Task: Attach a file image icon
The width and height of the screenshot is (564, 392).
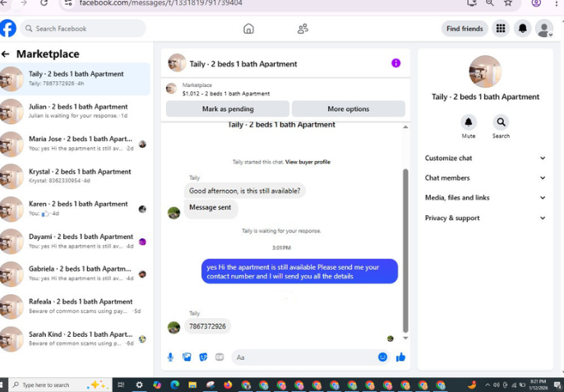Action: click(x=187, y=357)
